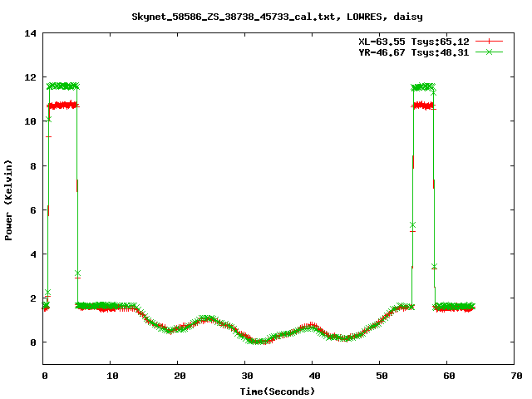This screenshot has height=399, width=532.
Task: Click the Time(Seconds) axis label
Action: point(278,392)
